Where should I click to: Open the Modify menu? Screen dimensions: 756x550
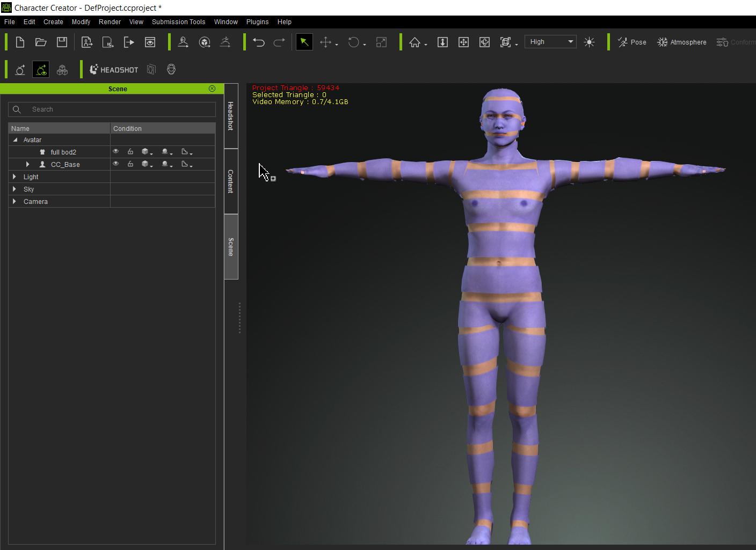coord(81,22)
